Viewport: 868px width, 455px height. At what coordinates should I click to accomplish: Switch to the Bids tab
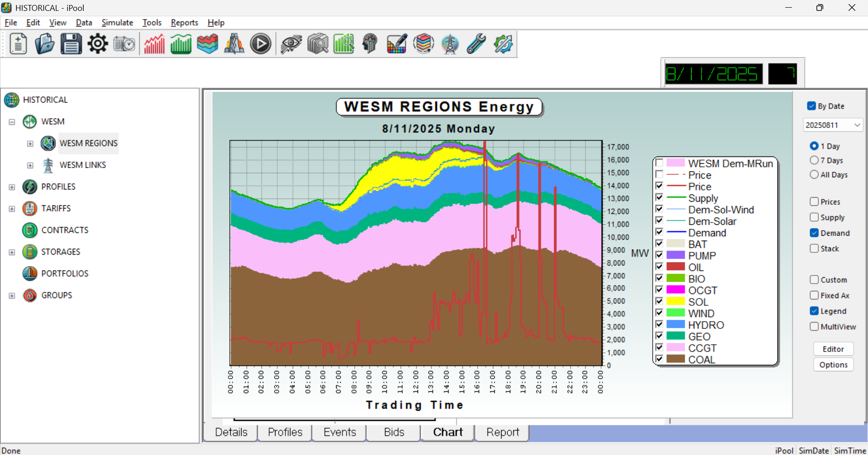pyautogui.click(x=394, y=432)
